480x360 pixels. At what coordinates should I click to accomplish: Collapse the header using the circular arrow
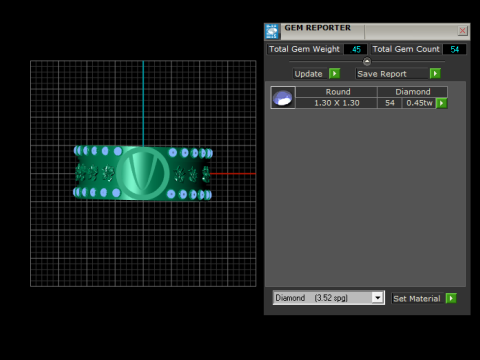(367, 61)
